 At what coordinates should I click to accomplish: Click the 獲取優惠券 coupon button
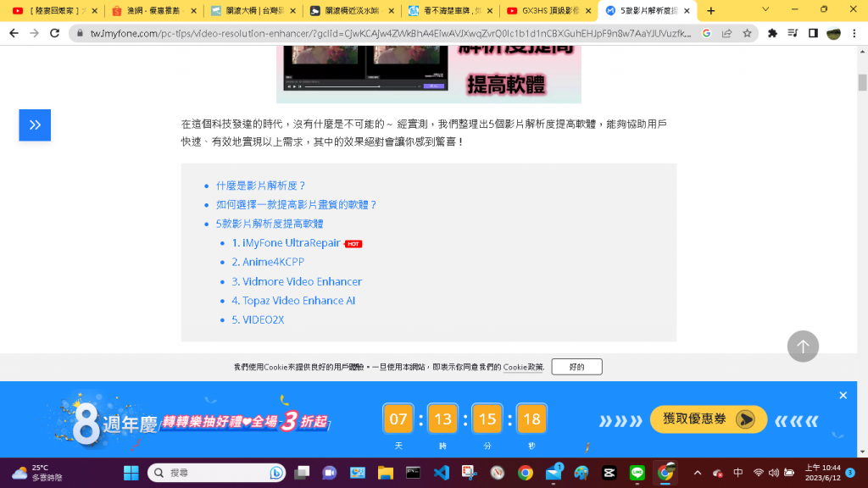coord(708,419)
